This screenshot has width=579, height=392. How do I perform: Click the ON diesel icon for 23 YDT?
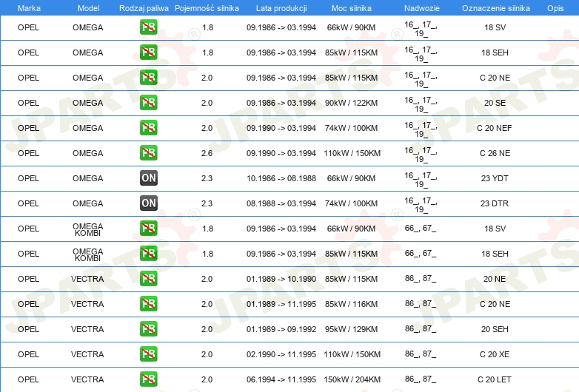(148, 178)
